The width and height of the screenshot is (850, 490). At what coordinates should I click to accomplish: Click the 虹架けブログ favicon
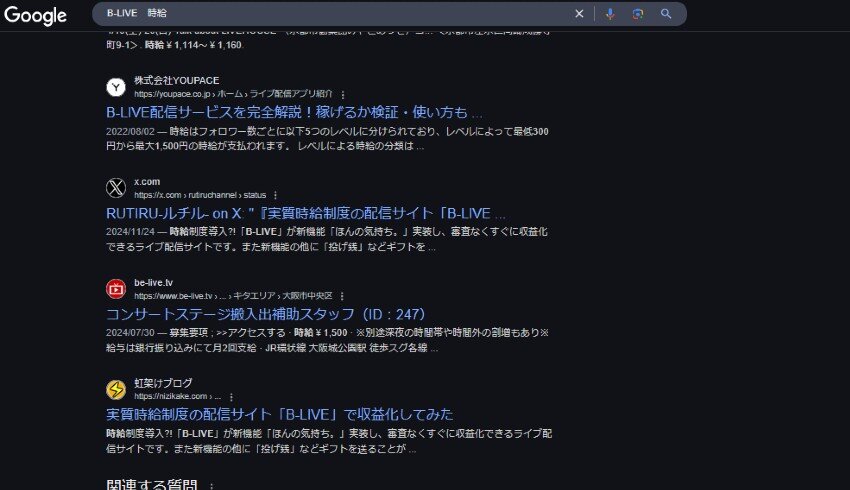pyautogui.click(x=116, y=390)
